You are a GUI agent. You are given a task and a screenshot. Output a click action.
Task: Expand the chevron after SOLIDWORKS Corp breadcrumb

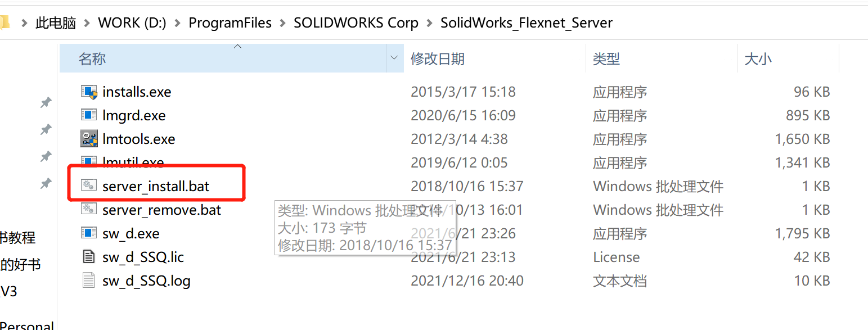430,23
